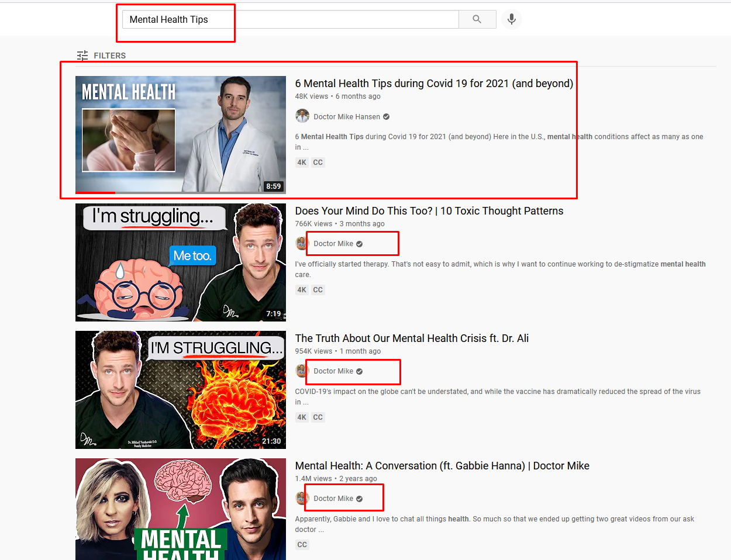Open the 6 Mental Health Tips video title
This screenshot has width=731, height=560.
[434, 84]
